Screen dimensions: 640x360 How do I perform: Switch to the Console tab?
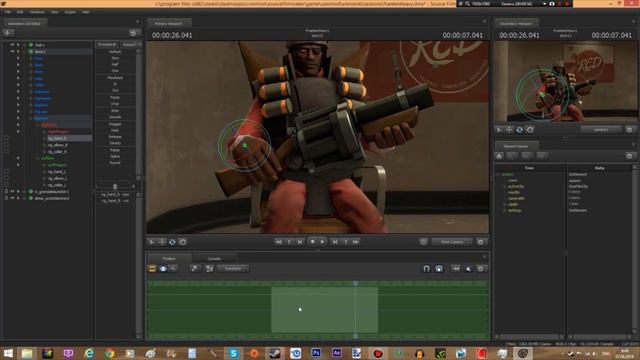[x=214, y=259]
